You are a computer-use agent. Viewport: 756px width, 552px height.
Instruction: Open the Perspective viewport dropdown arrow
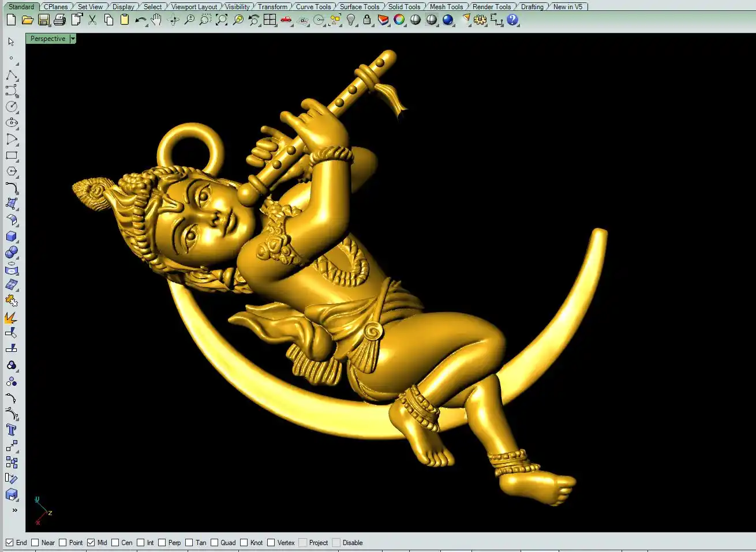(x=73, y=39)
